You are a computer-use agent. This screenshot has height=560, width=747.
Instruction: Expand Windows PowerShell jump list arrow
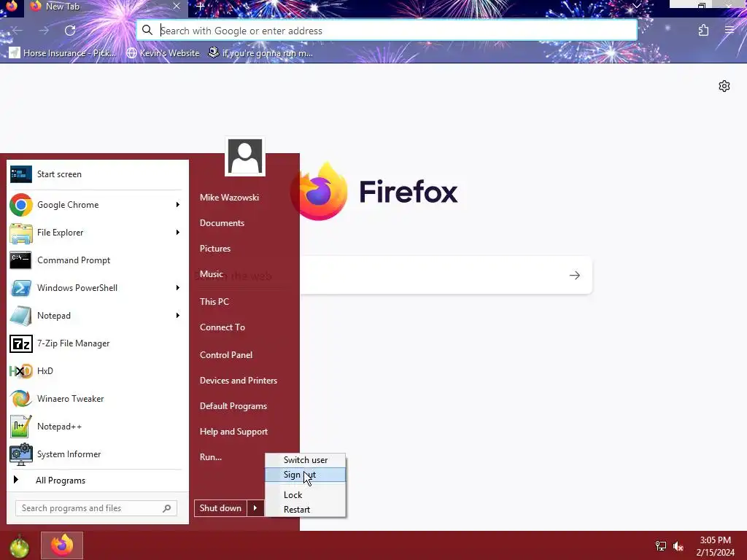pos(178,287)
